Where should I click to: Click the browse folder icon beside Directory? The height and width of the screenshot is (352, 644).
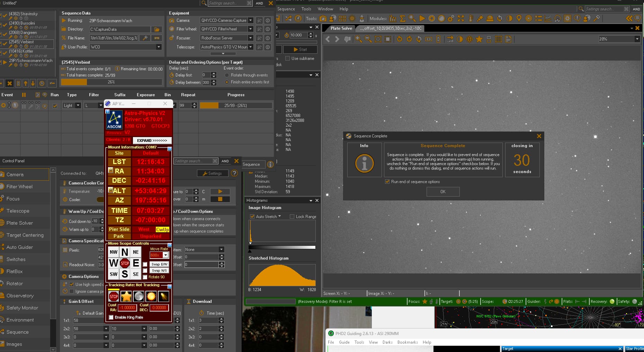[157, 29]
